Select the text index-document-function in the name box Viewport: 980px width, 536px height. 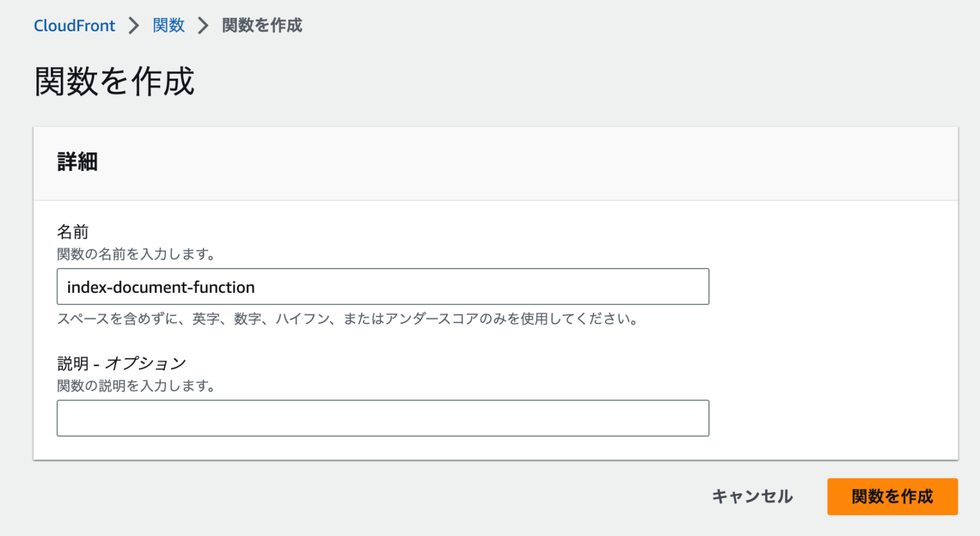tap(160, 287)
